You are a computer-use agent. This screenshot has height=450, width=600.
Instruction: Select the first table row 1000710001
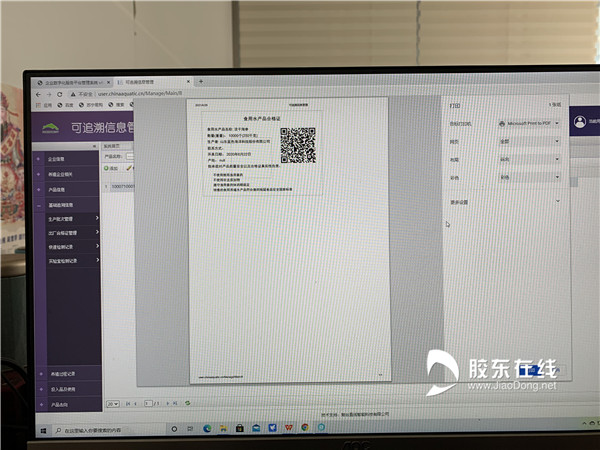(119, 186)
